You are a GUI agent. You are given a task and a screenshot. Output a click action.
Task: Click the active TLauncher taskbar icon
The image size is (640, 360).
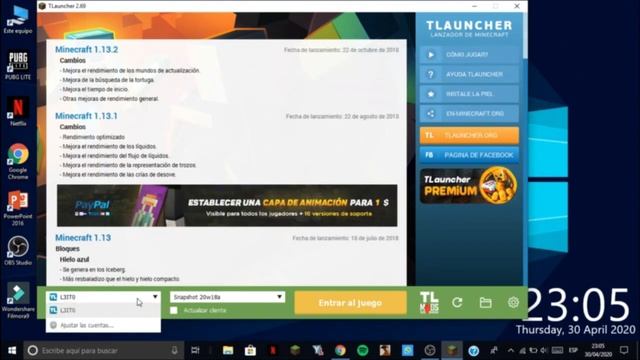click(451, 350)
